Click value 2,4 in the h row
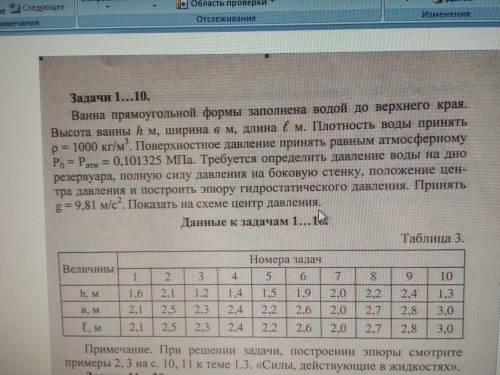Screen dimensions: 500x375 (409, 293)
